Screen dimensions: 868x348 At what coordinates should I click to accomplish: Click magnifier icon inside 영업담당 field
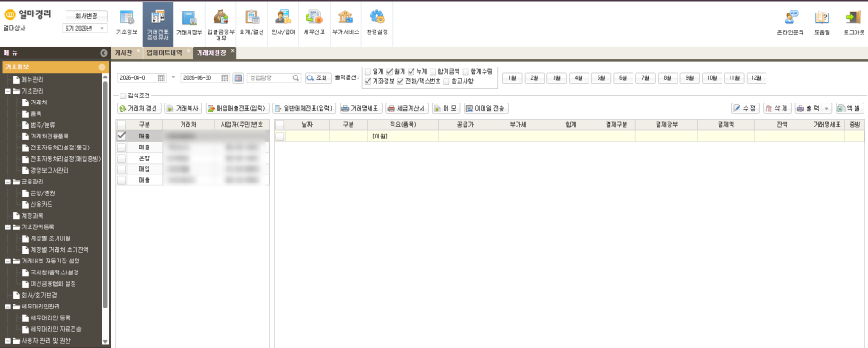coord(296,78)
